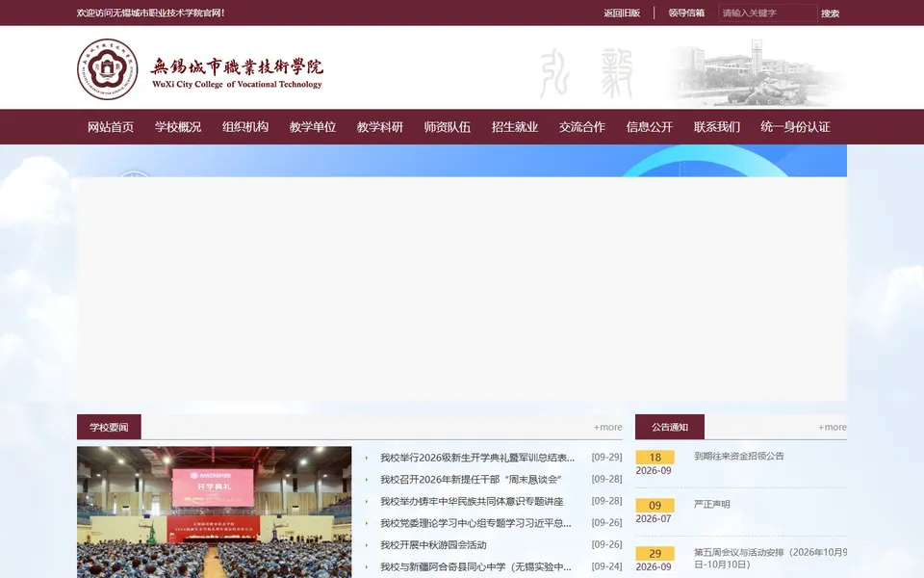Open 统一身份认证 menu item

tap(795, 127)
